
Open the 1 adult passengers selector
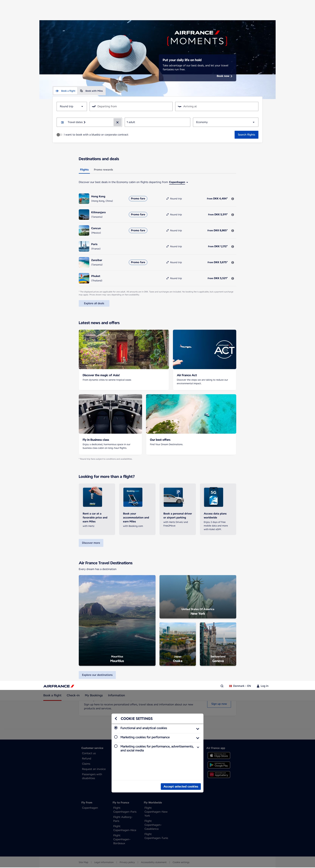pos(157,122)
